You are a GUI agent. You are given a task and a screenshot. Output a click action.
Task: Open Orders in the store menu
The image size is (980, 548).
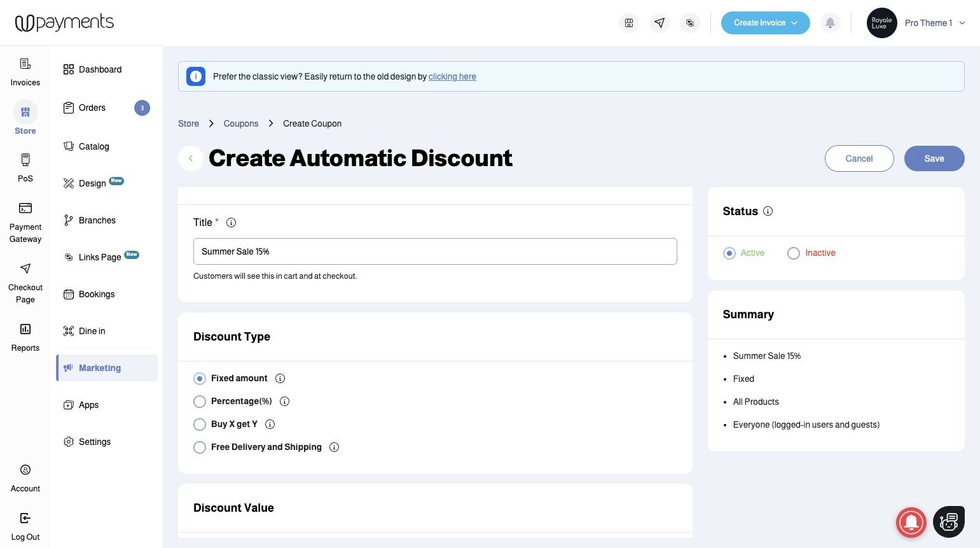pos(92,108)
